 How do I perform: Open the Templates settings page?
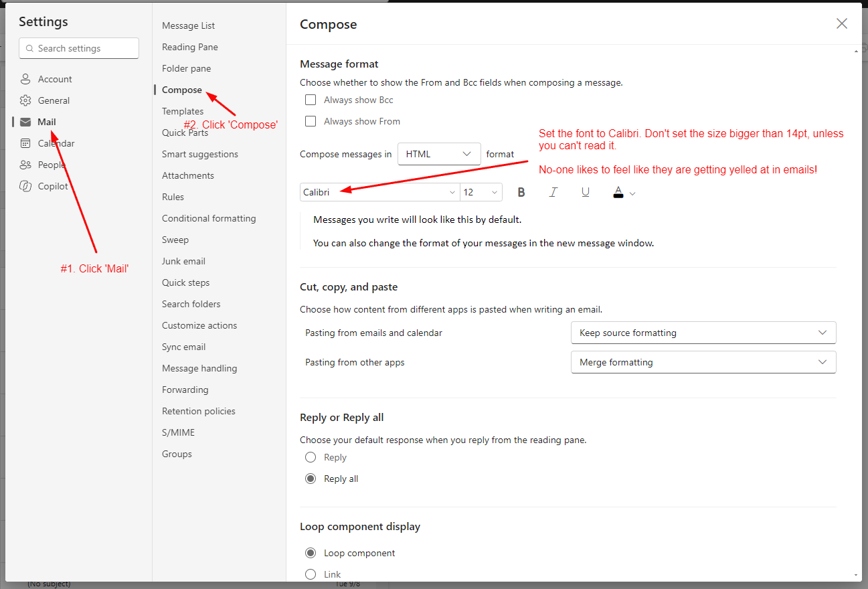(x=183, y=111)
